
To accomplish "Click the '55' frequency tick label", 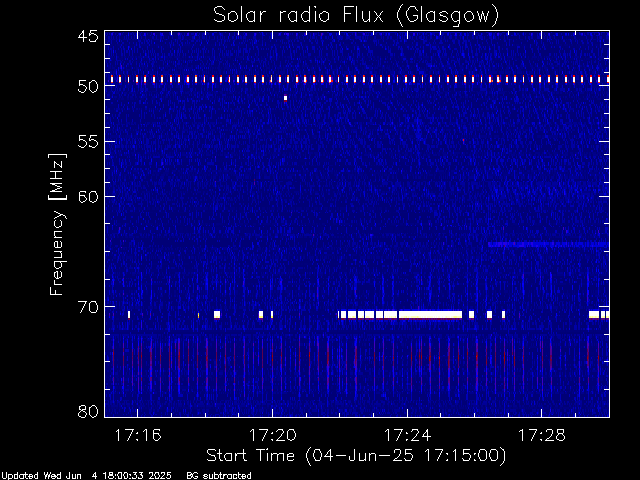I will tap(88, 142).
